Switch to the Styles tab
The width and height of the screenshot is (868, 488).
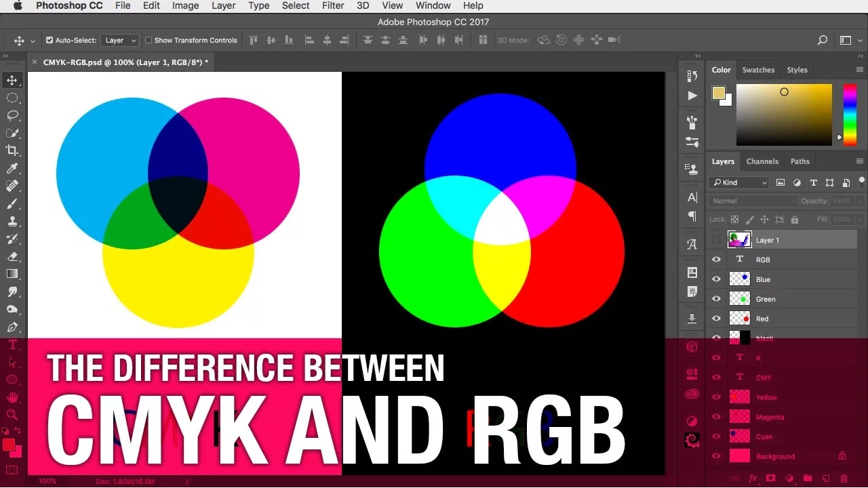tap(797, 70)
